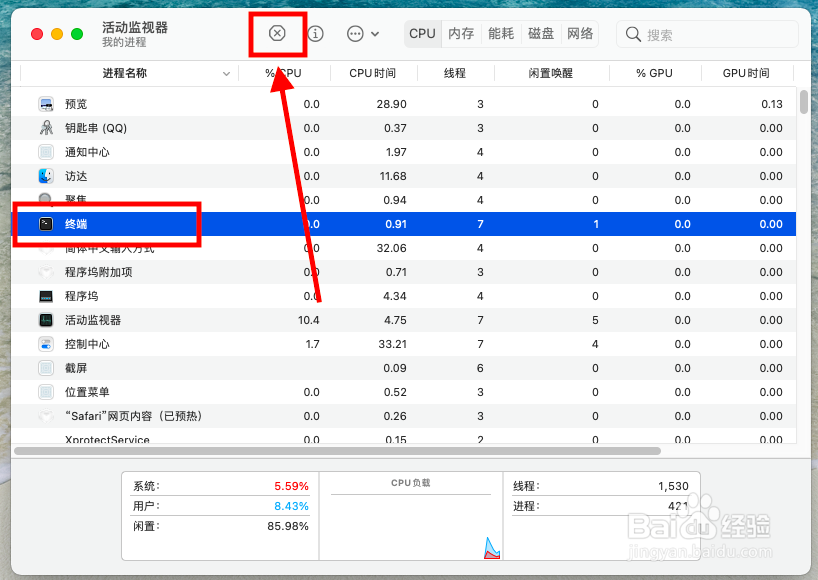This screenshot has height=580, width=818.
Task: Click the search magnifier icon
Action: (x=633, y=33)
